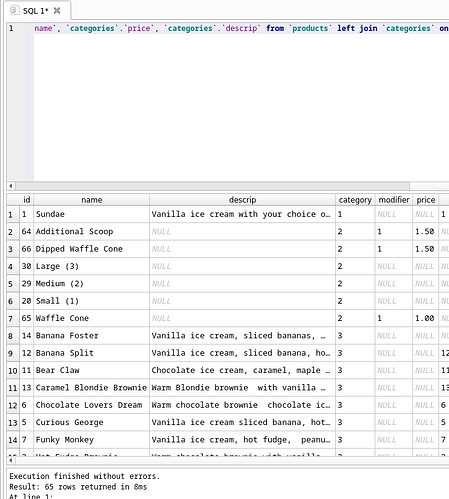This screenshot has height=499, width=449.
Task: Select Chocolate Lovers Dream description cell
Action: tap(242, 405)
